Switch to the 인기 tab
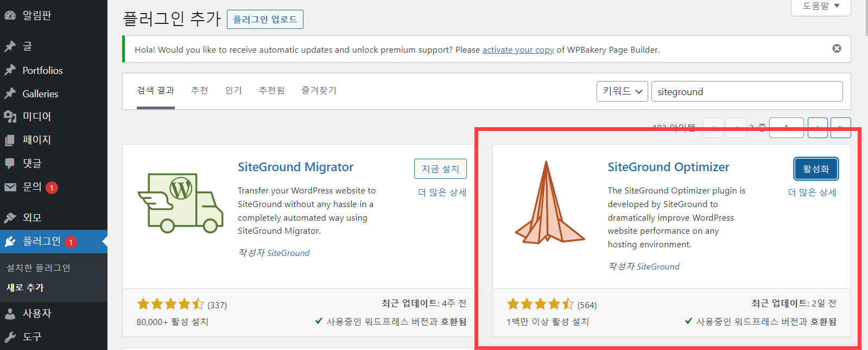Screen dimensions: 868x350 233,90
